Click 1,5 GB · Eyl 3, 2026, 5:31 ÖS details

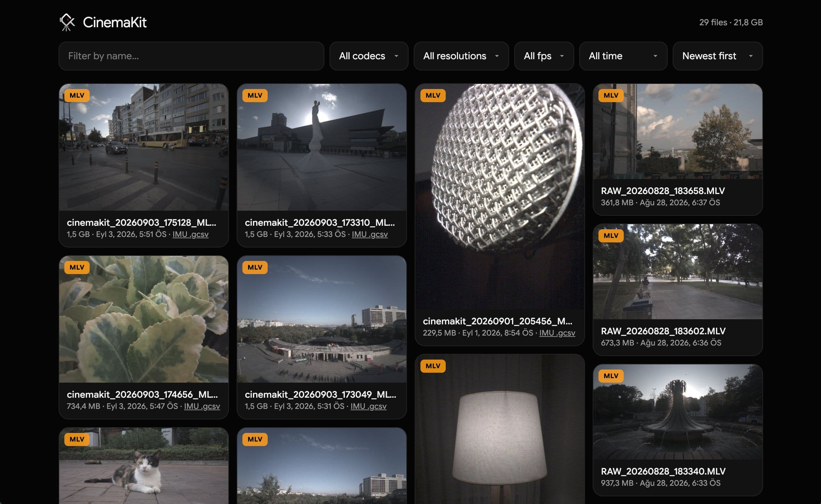coord(294,406)
